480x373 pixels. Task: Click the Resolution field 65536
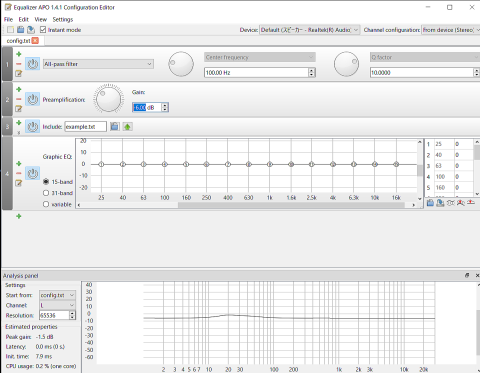[54, 315]
